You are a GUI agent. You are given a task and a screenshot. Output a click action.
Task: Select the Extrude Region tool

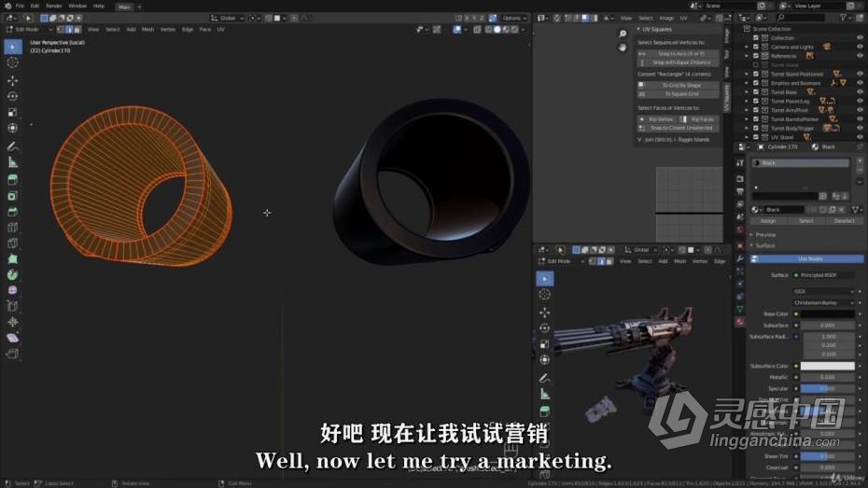[13, 180]
